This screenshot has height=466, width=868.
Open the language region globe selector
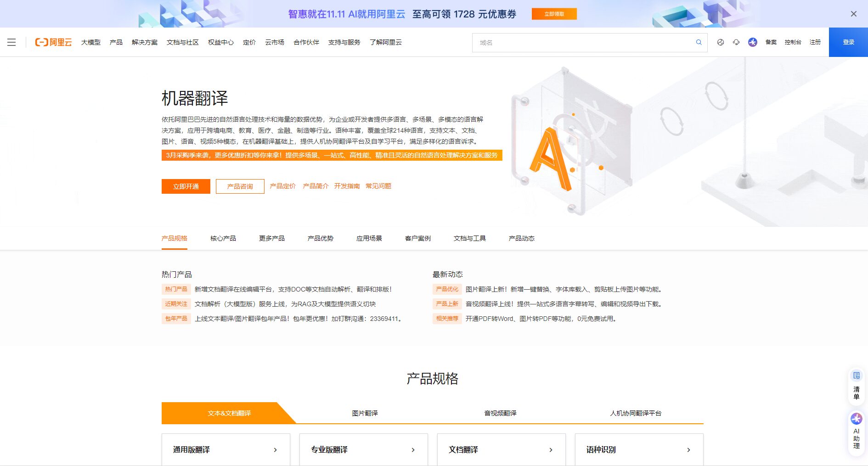[721, 42]
